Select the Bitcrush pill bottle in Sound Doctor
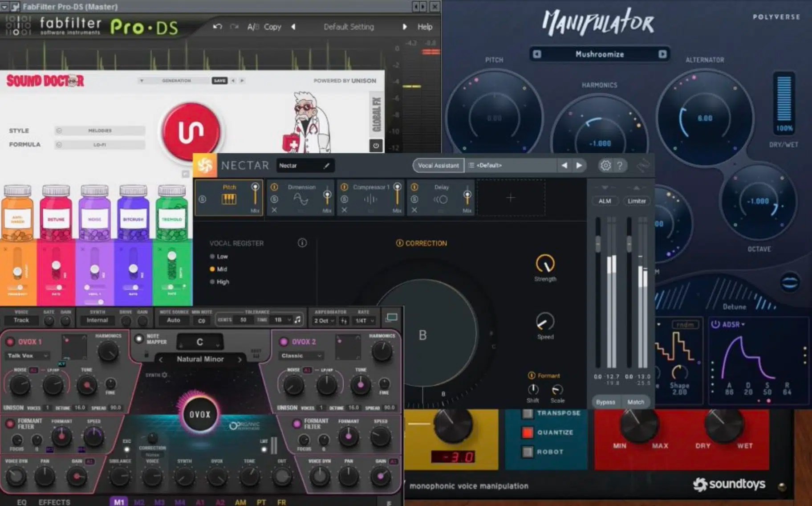The width and height of the screenshot is (812, 506). (x=133, y=213)
